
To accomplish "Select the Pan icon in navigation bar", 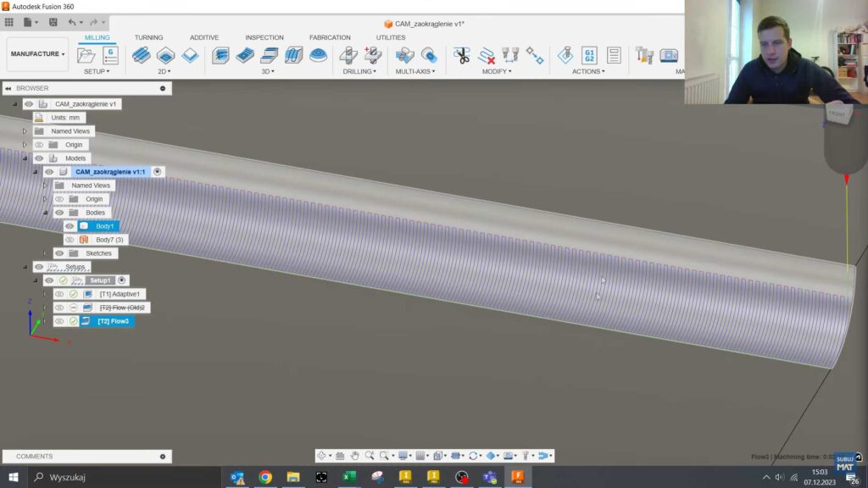I will click(x=354, y=456).
